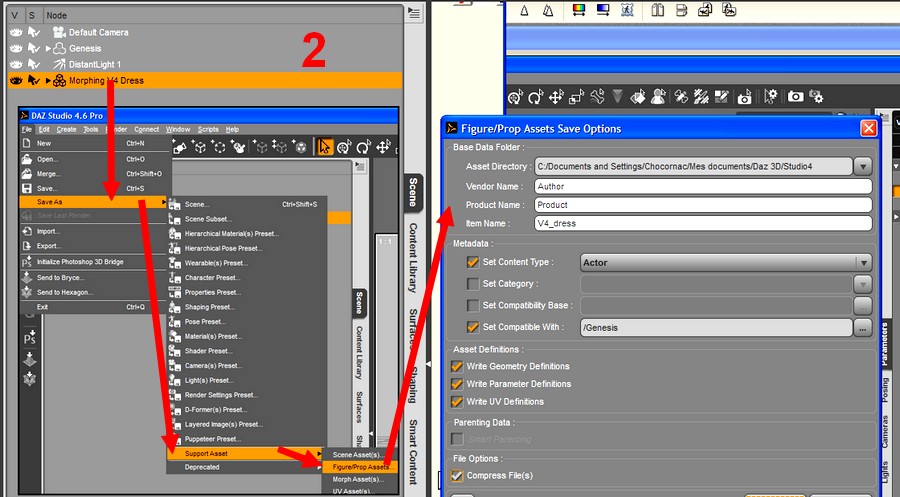Open the Deprecated submenu entry
Image resolution: width=900 pixels, height=497 pixels.
(245, 467)
